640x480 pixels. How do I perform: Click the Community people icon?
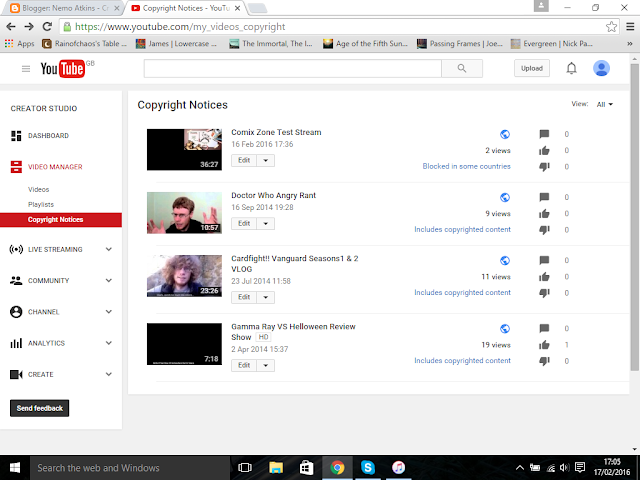16,280
